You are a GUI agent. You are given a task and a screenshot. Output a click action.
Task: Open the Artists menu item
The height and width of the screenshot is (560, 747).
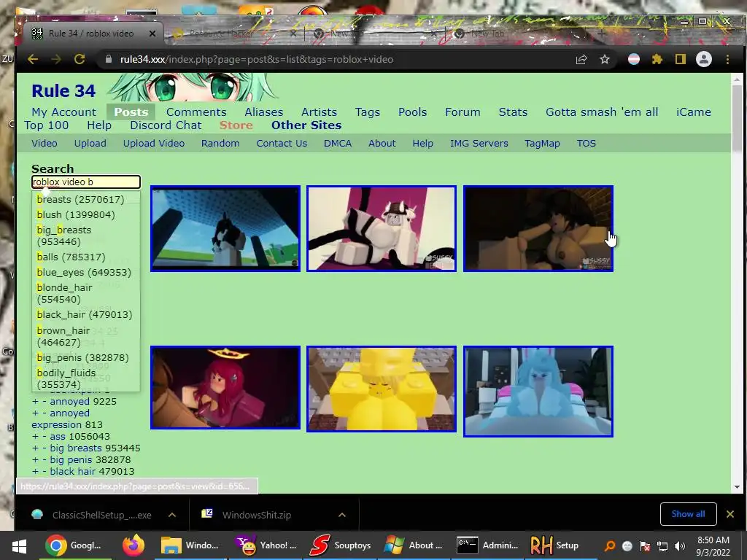tap(320, 112)
